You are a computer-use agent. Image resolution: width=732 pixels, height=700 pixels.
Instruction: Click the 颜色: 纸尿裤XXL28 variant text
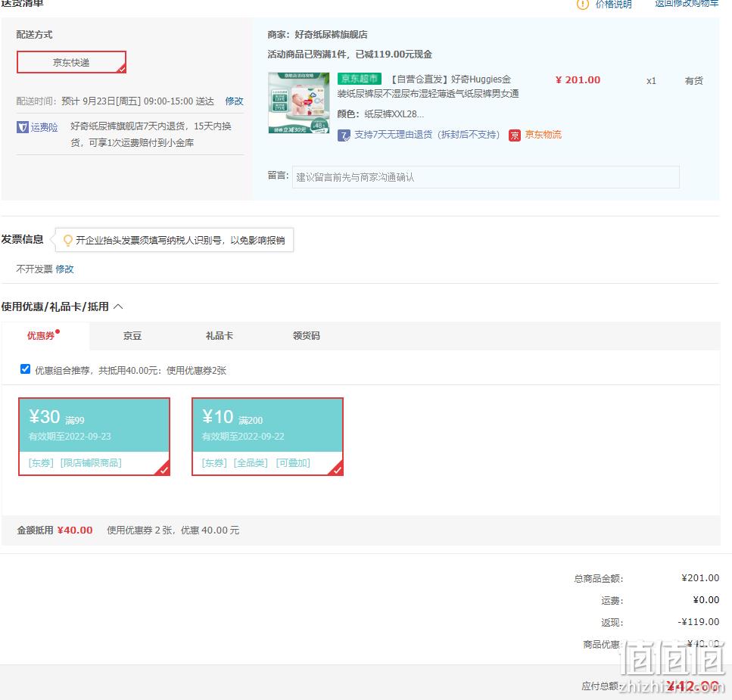tap(381, 114)
